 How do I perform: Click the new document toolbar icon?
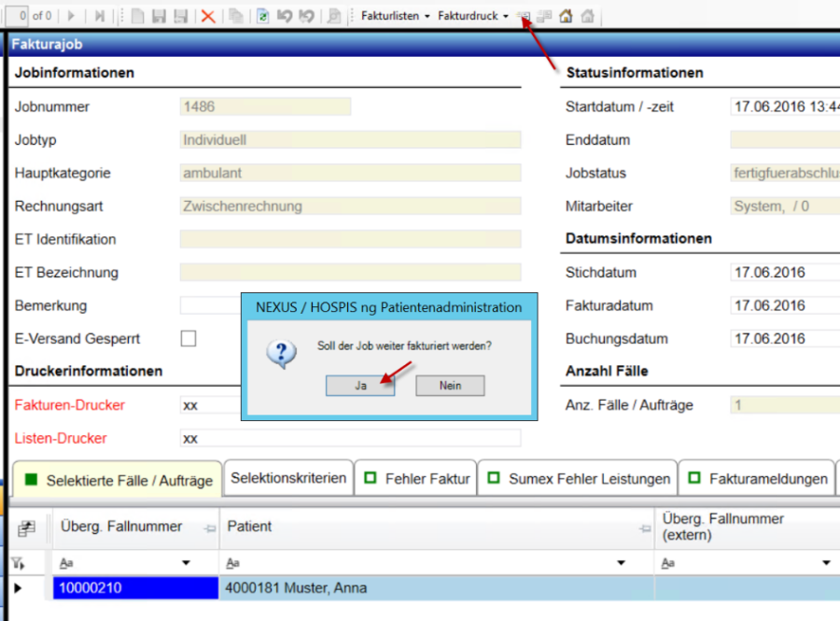(x=138, y=16)
